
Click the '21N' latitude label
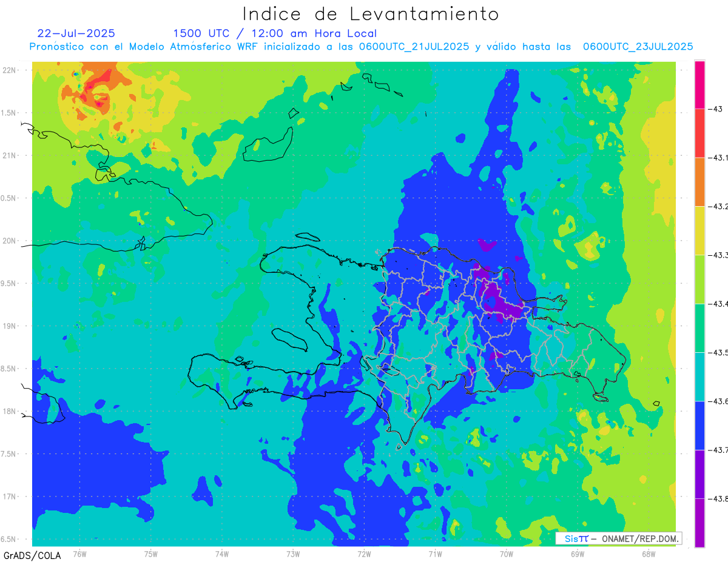(x=10, y=156)
